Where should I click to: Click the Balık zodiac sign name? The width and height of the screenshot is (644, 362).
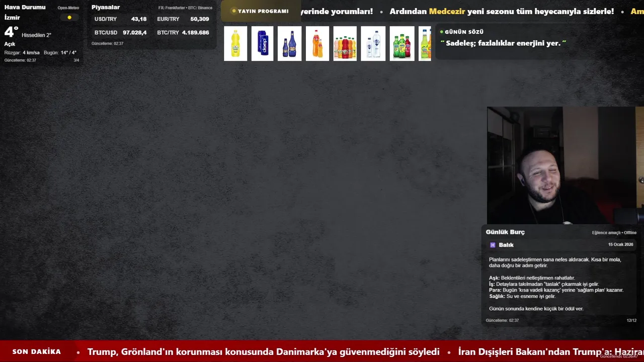pos(506,245)
